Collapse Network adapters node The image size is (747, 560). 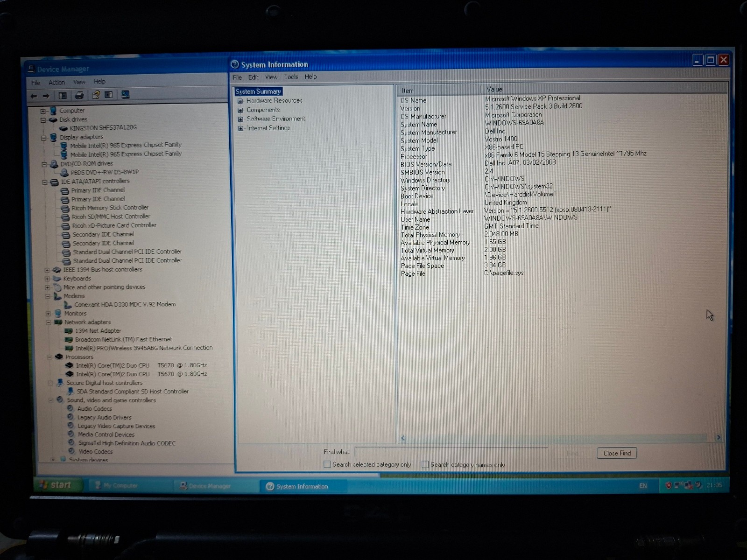click(x=48, y=322)
